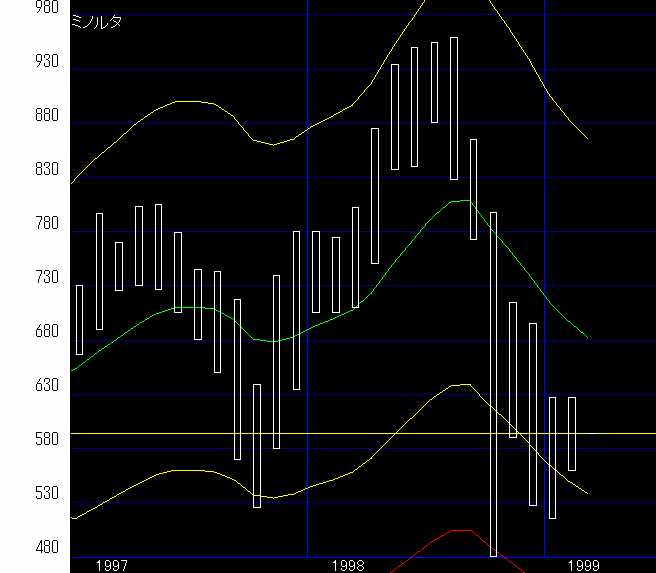Click the first leftmost candlestick bar

[x=79, y=319]
